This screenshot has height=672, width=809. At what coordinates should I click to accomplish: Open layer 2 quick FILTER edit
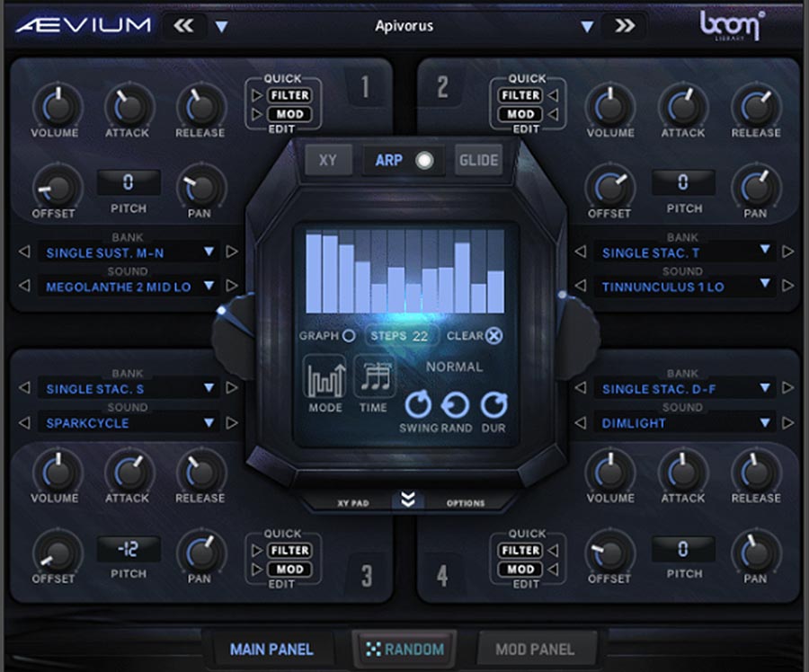[x=520, y=95]
